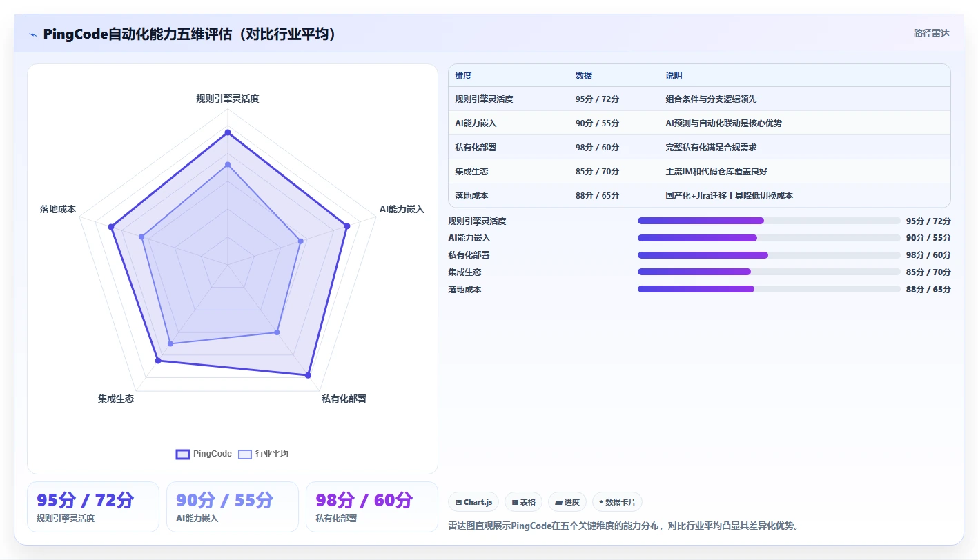Open the 98分 / 60分 data card
978x560 pixels.
point(372,507)
